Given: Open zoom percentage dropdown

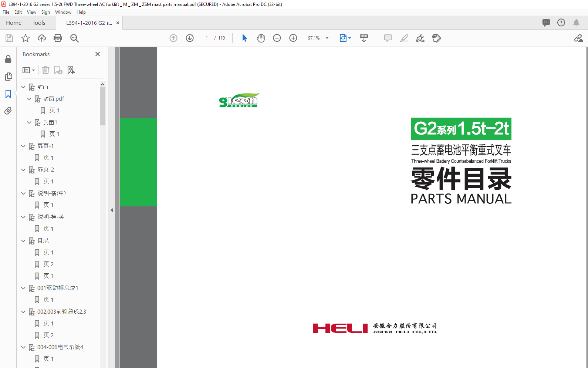Looking at the screenshot, I should click(x=327, y=38).
